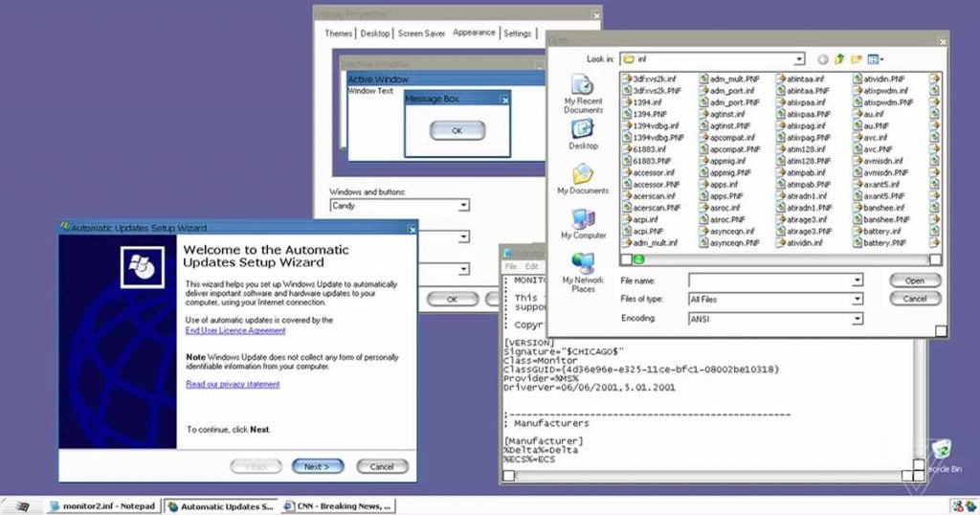Click the rightmost system tray icon
Screen dimensions: 980x515
click(970, 506)
